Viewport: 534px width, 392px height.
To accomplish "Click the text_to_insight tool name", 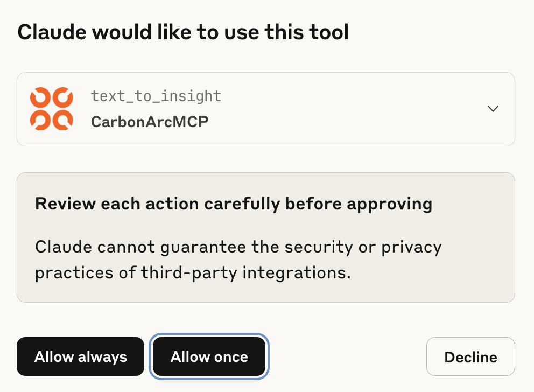I will click(x=156, y=96).
